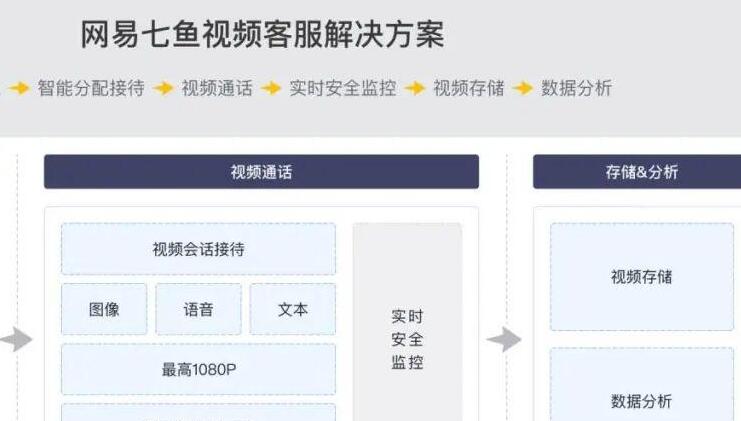Select the 视频通话 step in the top flow
The height and width of the screenshot is (421, 741).
217,89
